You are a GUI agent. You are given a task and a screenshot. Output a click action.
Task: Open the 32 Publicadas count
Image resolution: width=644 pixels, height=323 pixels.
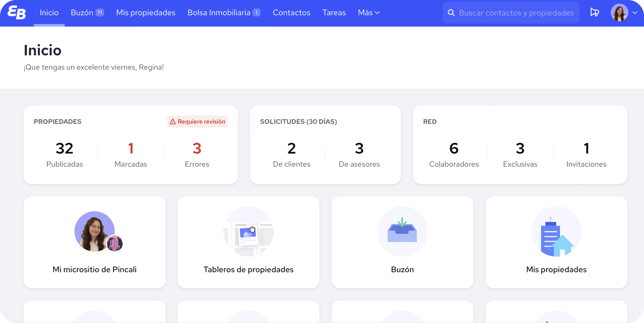click(x=64, y=155)
